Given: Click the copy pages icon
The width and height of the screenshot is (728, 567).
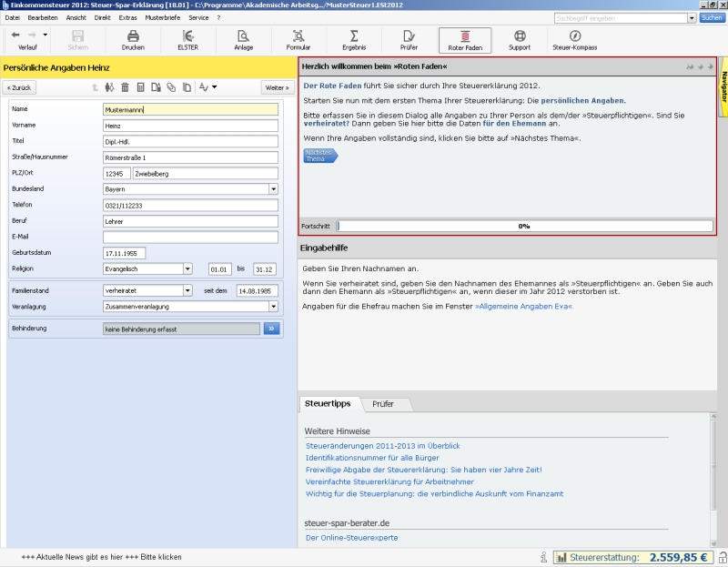Looking at the screenshot, I should pyautogui.click(x=187, y=87).
